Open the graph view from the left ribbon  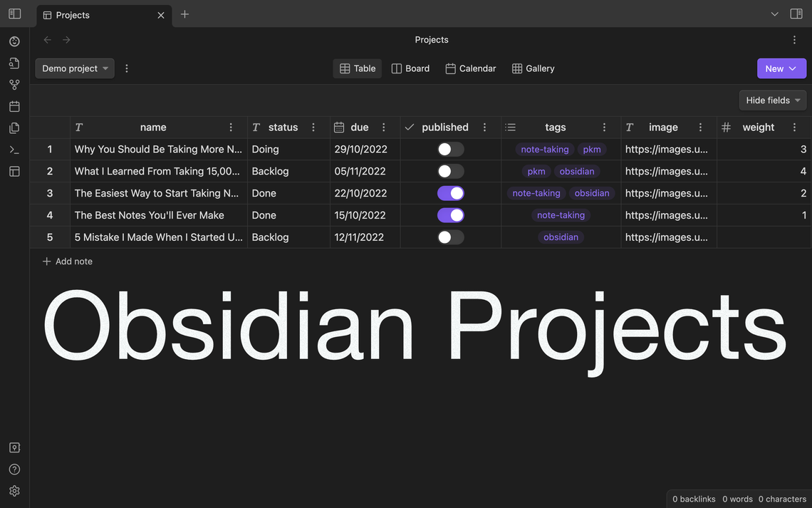click(13, 83)
